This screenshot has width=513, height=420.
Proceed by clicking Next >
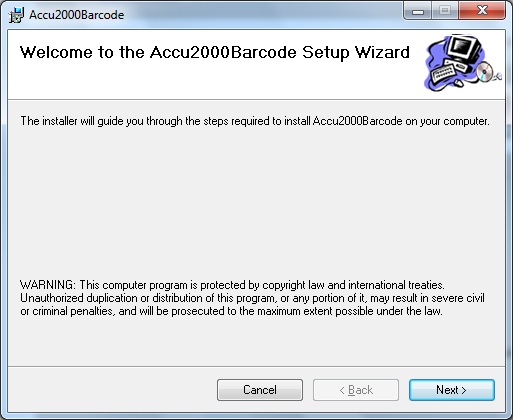[452, 390]
